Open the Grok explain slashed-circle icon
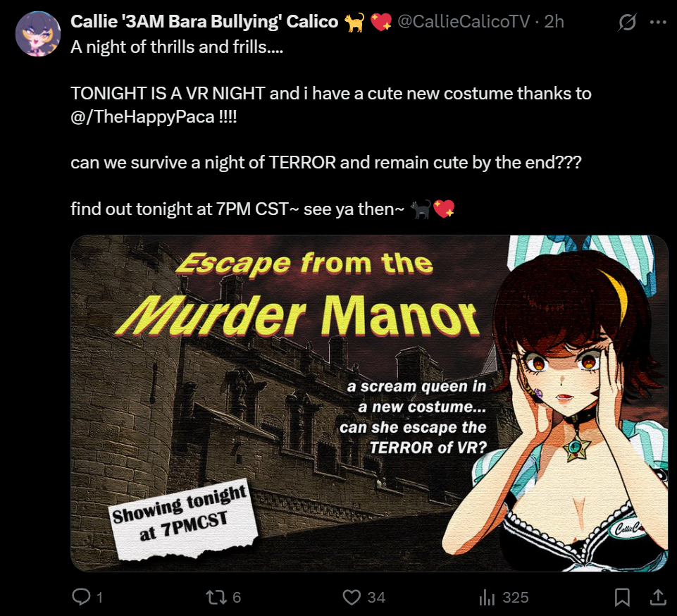 (626, 22)
